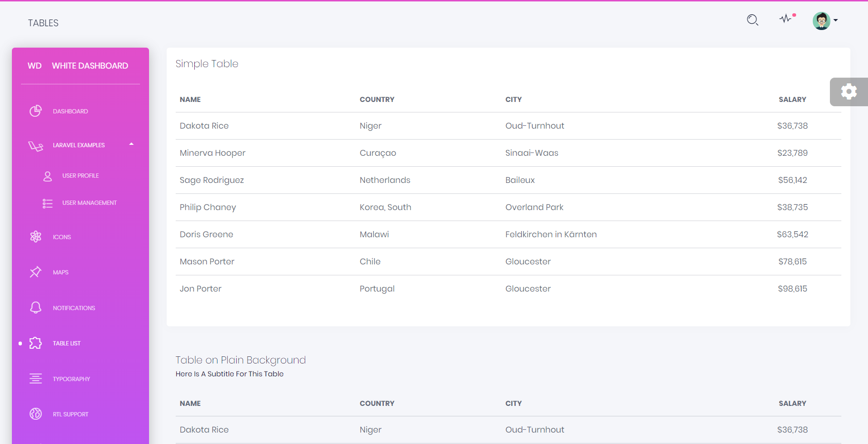Select Doris Greene name cell
Screen dimensions: 868x444
coord(207,234)
